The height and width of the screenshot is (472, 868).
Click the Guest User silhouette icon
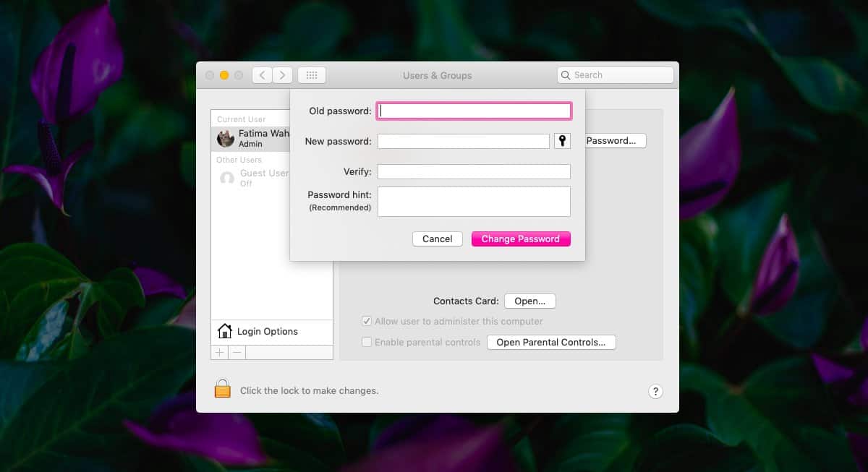click(226, 178)
